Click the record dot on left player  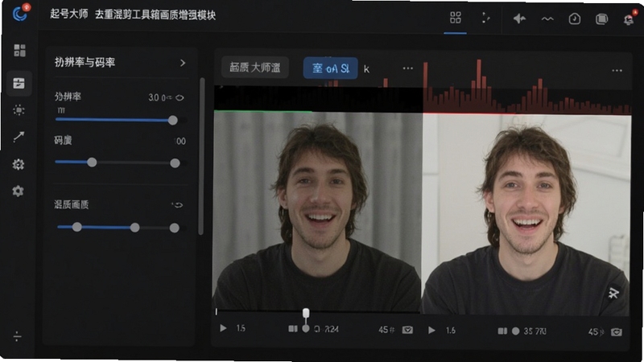(x=306, y=329)
